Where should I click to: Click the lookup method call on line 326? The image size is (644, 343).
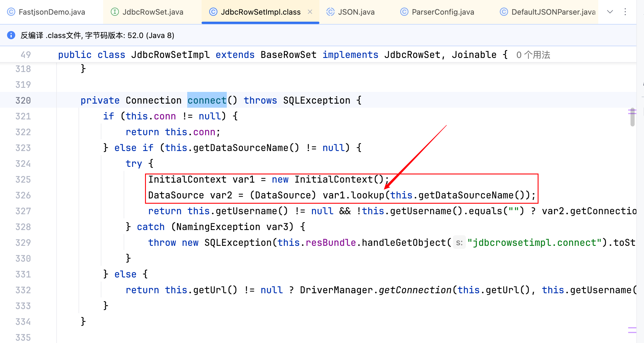(x=367, y=195)
